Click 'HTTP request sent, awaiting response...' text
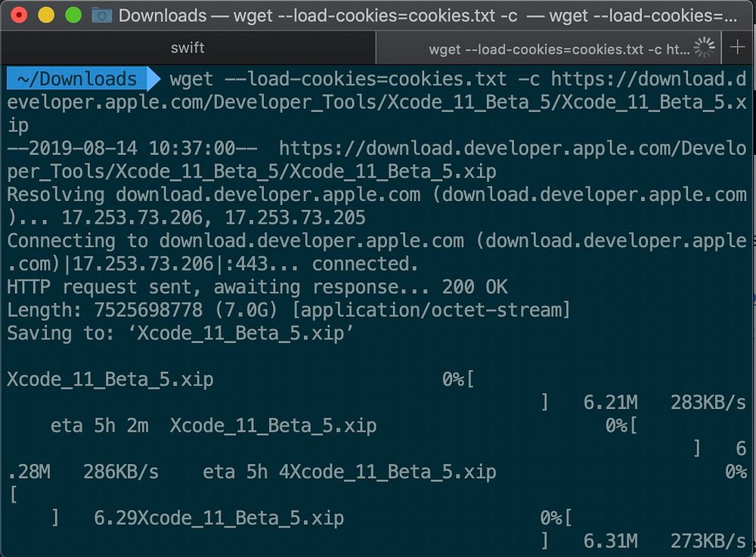 coord(218,286)
